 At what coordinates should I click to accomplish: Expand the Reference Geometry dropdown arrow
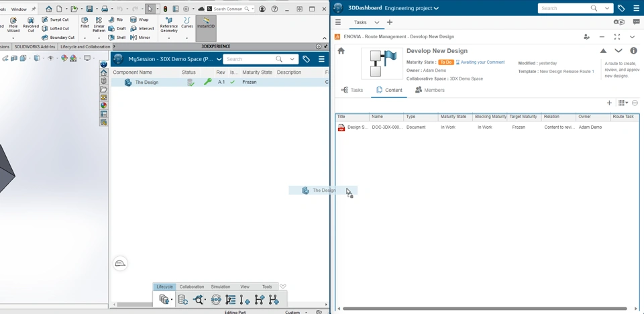click(169, 38)
